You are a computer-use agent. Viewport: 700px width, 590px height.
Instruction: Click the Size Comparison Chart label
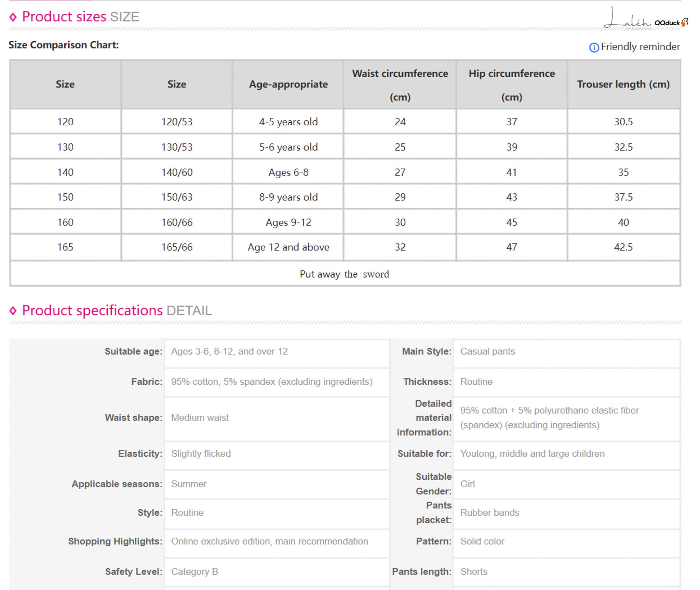pyautogui.click(x=64, y=45)
